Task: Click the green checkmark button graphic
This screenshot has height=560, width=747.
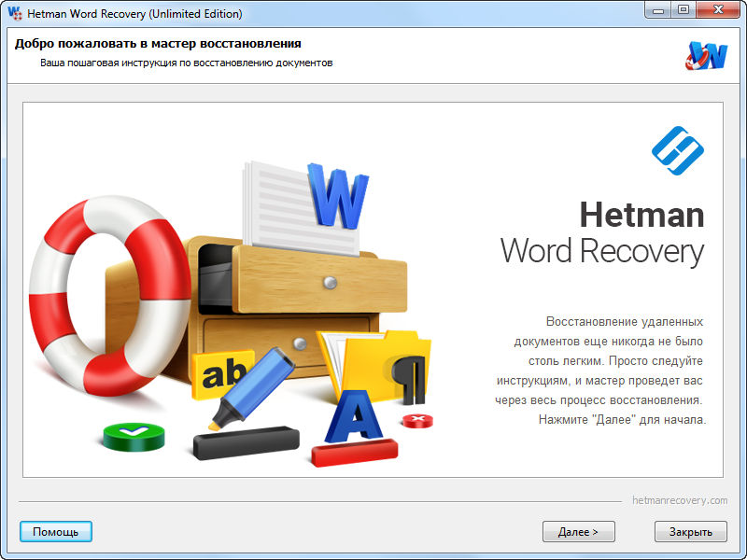Action: (x=134, y=435)
